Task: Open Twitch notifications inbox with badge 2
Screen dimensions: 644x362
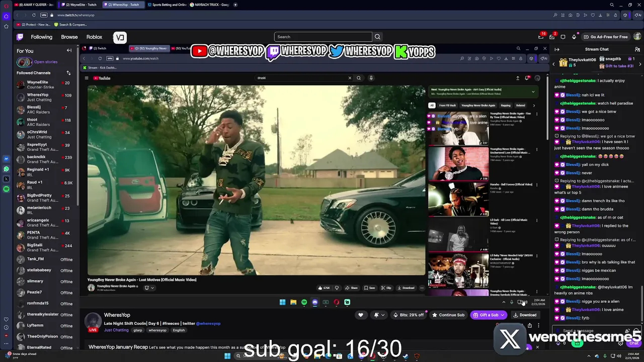Action: coord(552,37)
